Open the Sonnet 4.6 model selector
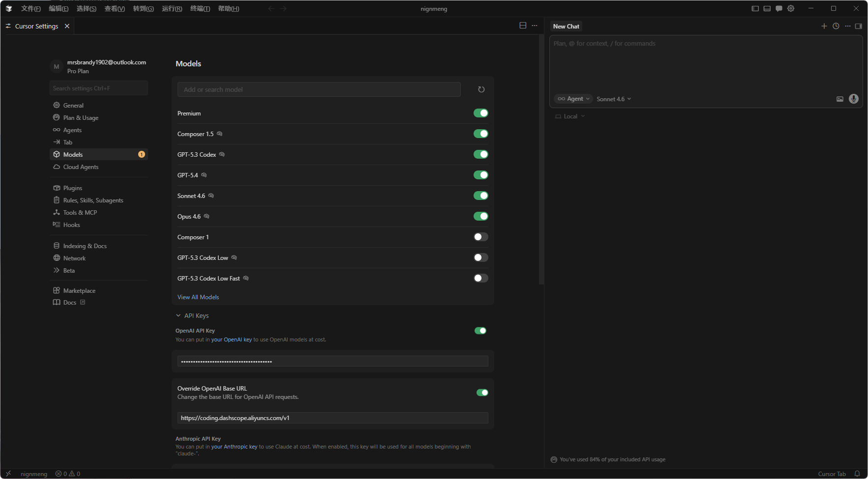The width and height of the screenshot is (868, 479). (613, 99)
